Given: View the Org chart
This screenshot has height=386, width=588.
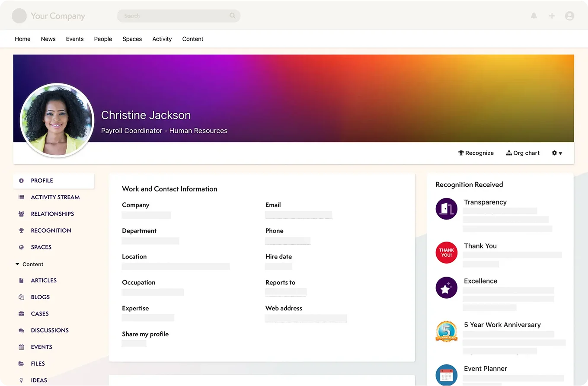Looking at the screenshot, I should pyautogui.click(x=523, y=153).
